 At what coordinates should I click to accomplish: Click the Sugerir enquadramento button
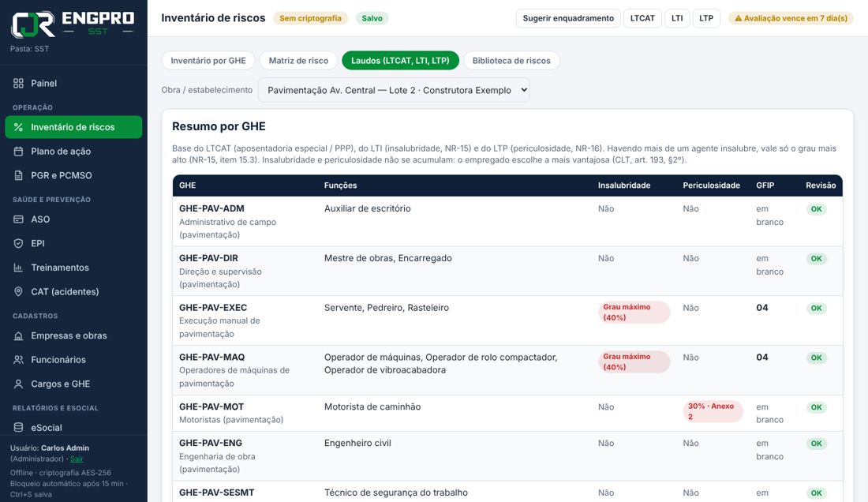568,18
